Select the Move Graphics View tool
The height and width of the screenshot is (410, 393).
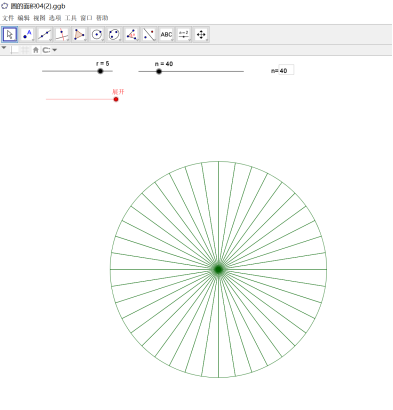click(x=201, y=34)
